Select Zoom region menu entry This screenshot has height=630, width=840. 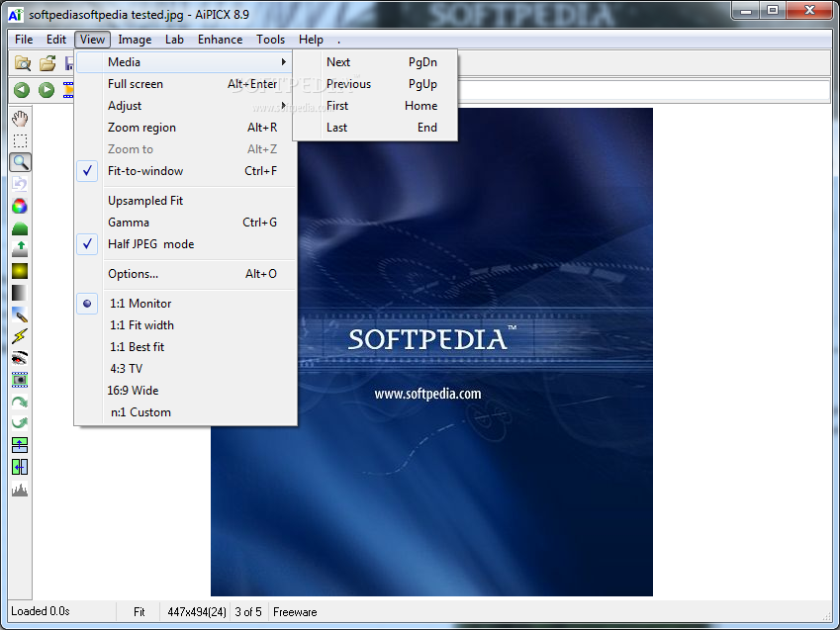click(x=186, y=128)
